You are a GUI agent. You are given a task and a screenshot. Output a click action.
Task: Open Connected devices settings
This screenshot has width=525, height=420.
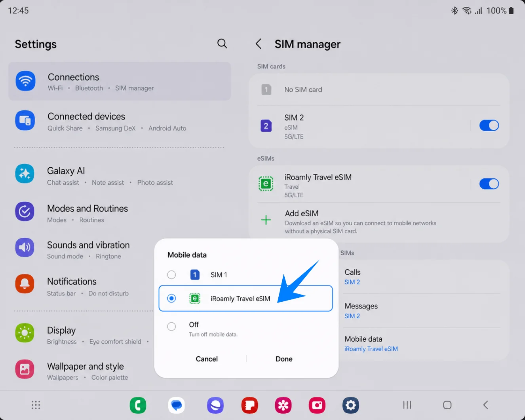120,121
